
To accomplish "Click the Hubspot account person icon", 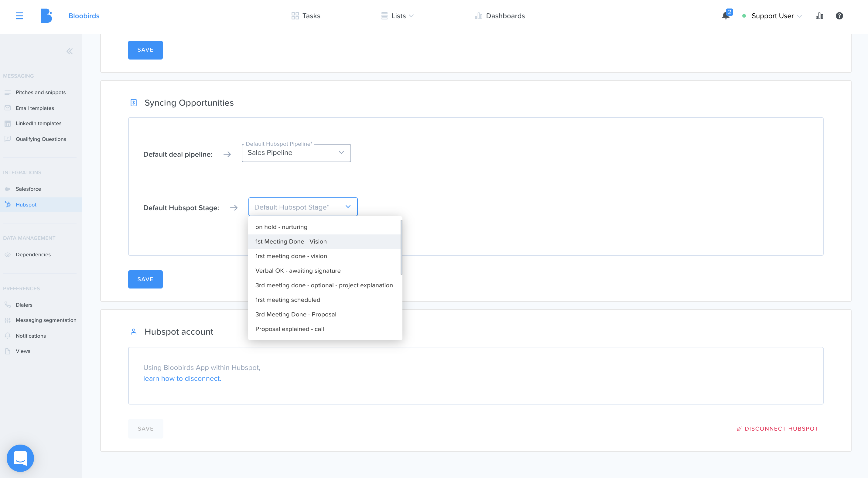I will click(133, 332).
